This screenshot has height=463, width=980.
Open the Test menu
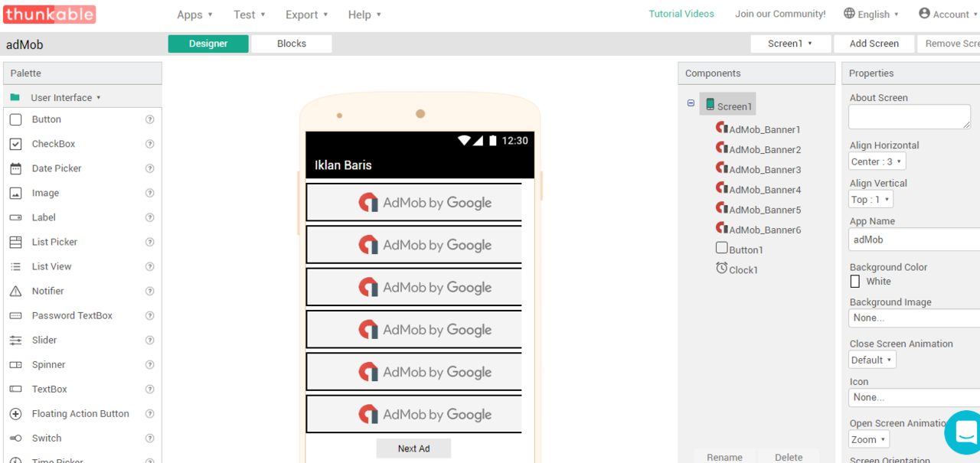pyautogui.click(x=250, y=15)
